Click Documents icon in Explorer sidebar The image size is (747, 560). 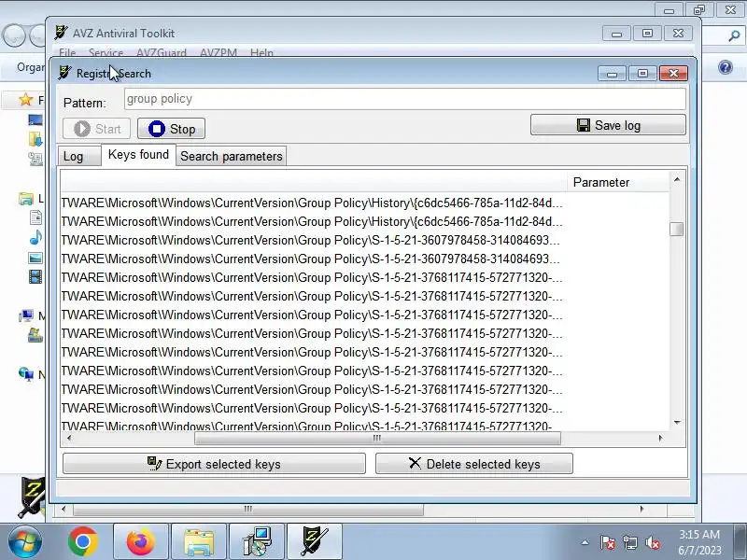(x=35, y=217)
